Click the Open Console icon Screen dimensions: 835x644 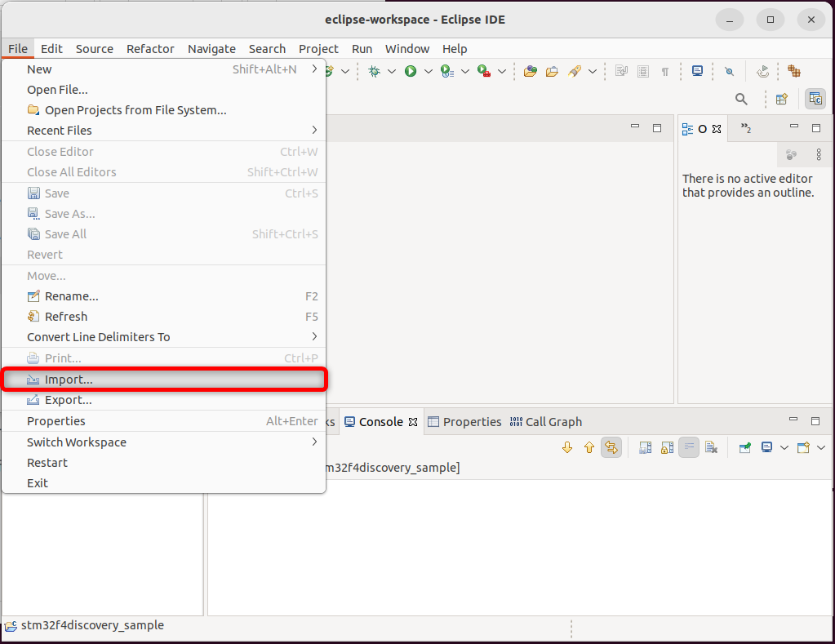pos(803,447)
